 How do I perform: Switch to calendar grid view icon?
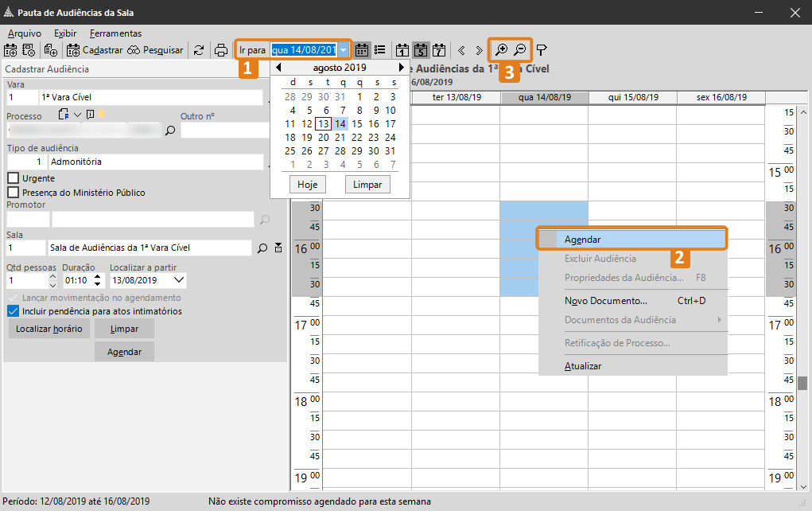[x=362, y=50]
